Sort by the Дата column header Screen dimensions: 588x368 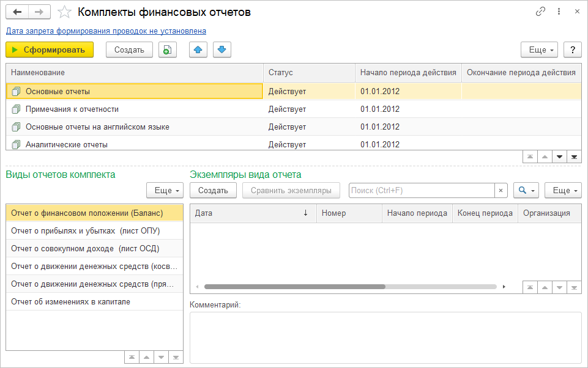pyautogui.click(x=253, y=213)
